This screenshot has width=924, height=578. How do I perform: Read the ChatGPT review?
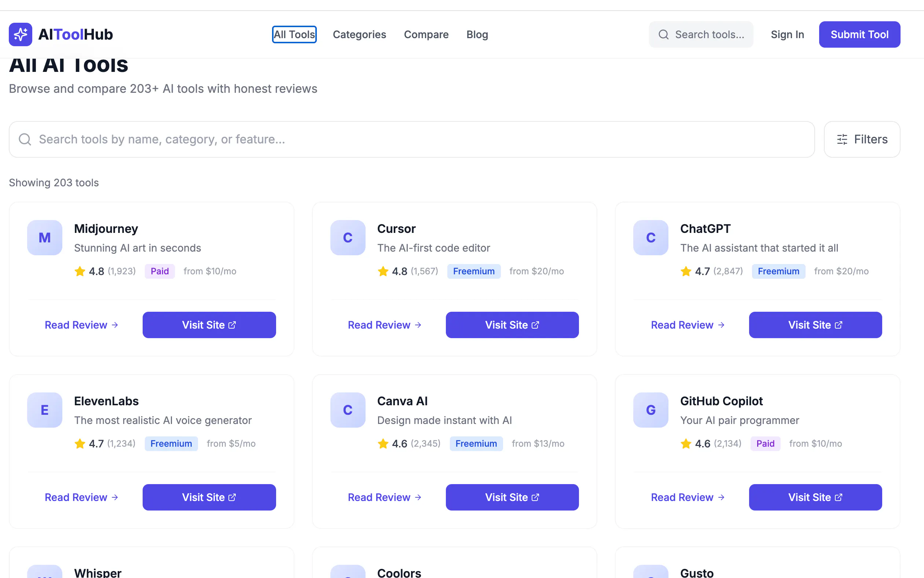pyautogui.click(x=687, y=325)
